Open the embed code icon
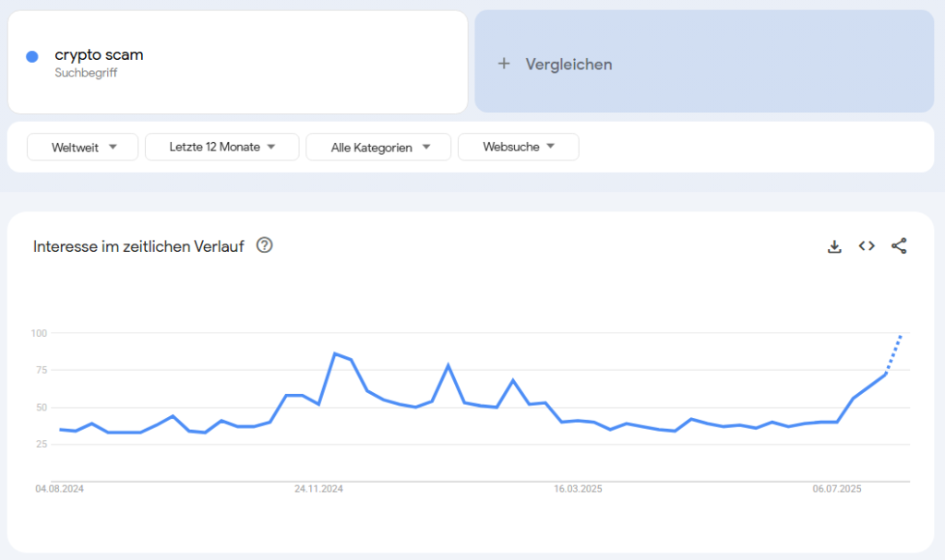 pos(867,246)
